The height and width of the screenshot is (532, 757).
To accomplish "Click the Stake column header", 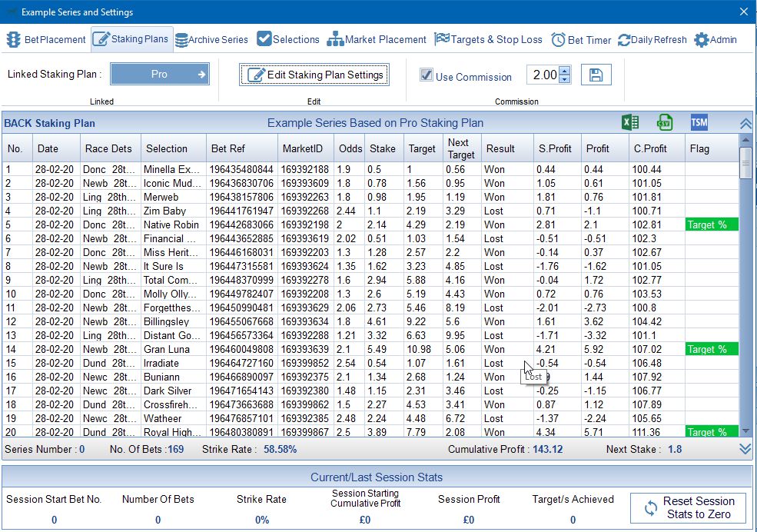I will (383, 148).
